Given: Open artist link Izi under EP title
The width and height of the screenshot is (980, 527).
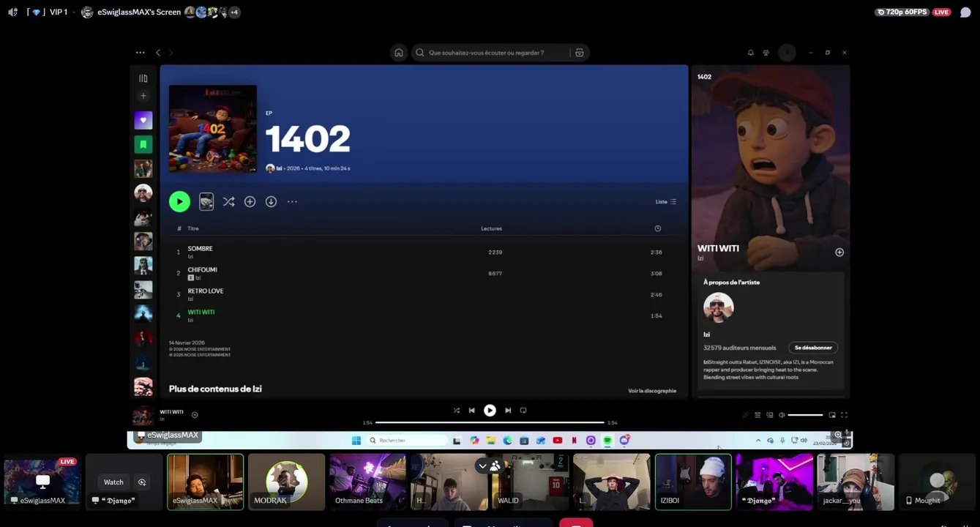Looking at the screenshot, I should 280,168.
